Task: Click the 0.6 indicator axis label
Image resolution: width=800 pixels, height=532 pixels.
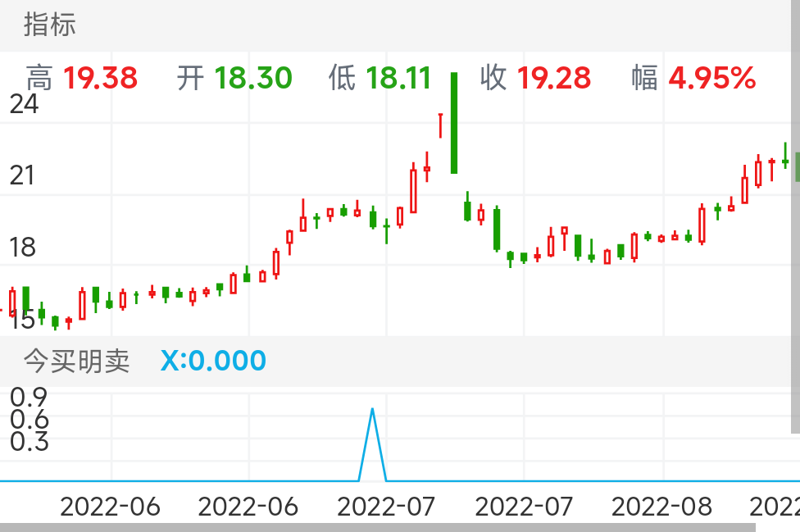Action: coord(29,419)
